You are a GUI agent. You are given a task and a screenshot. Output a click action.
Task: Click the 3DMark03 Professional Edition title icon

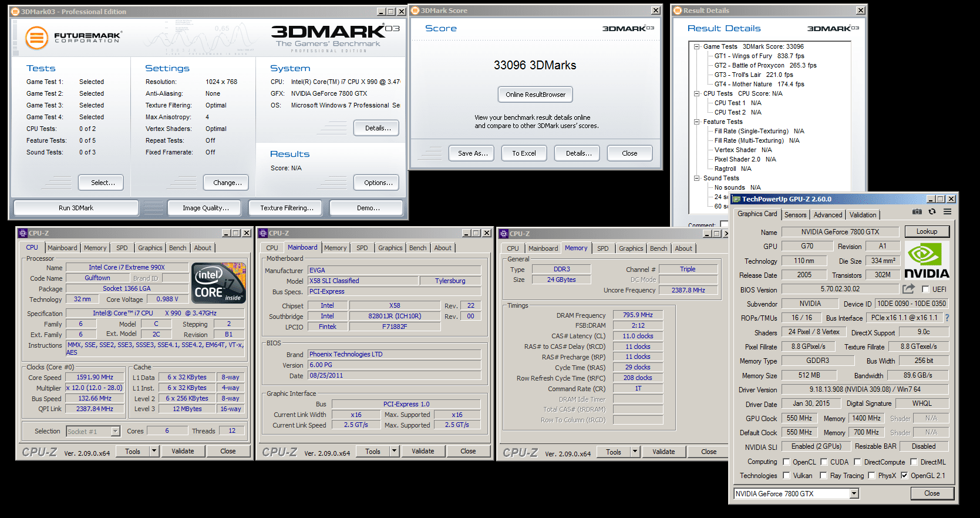pos(15,12)
